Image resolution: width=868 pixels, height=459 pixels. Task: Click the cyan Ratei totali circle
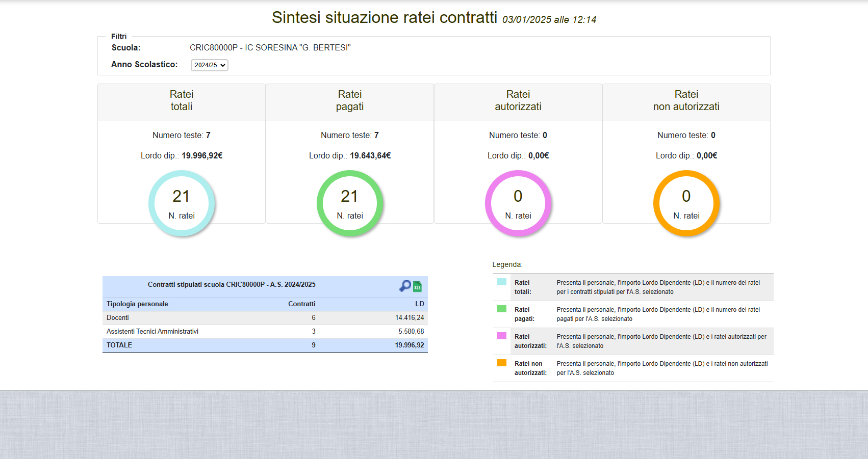(182, 203)
